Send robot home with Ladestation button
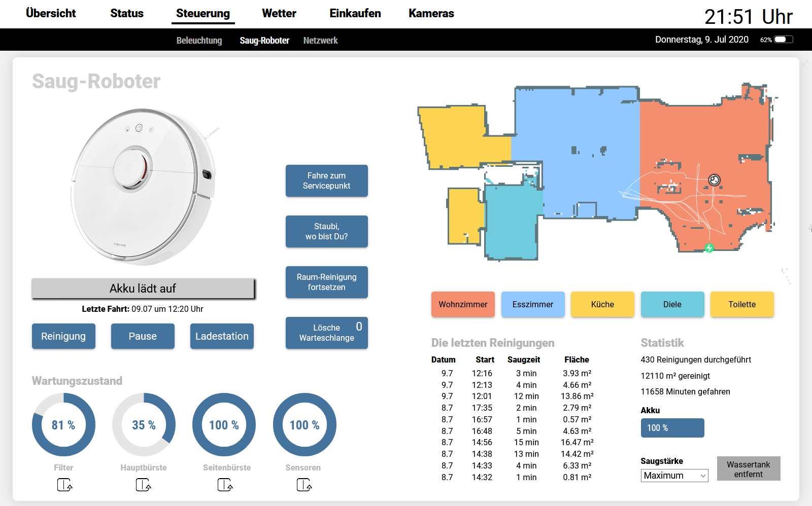Image resolution: width=812 pixels, height=506 pixels. [x=222, y=336]
